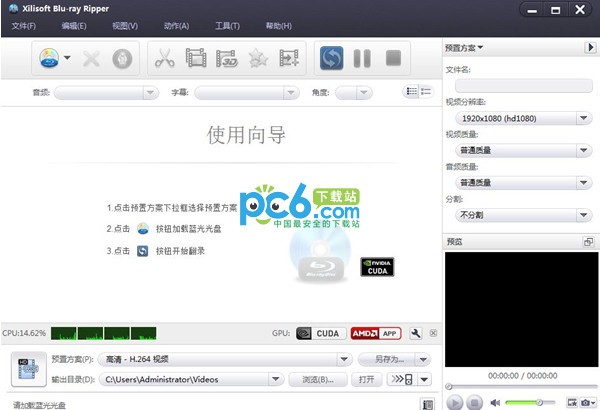Open the video effects film icon

(196, 58)
